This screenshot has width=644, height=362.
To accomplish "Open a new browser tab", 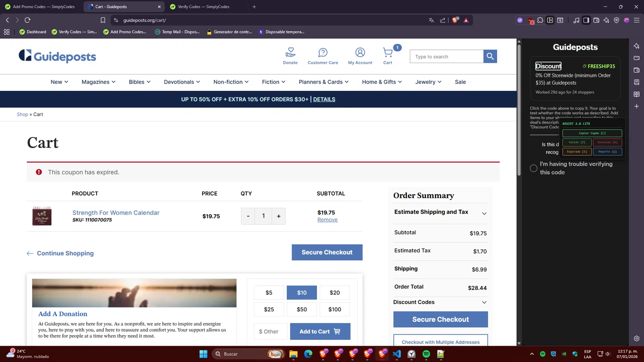I will pyautogui.click(x=254, y=6).
